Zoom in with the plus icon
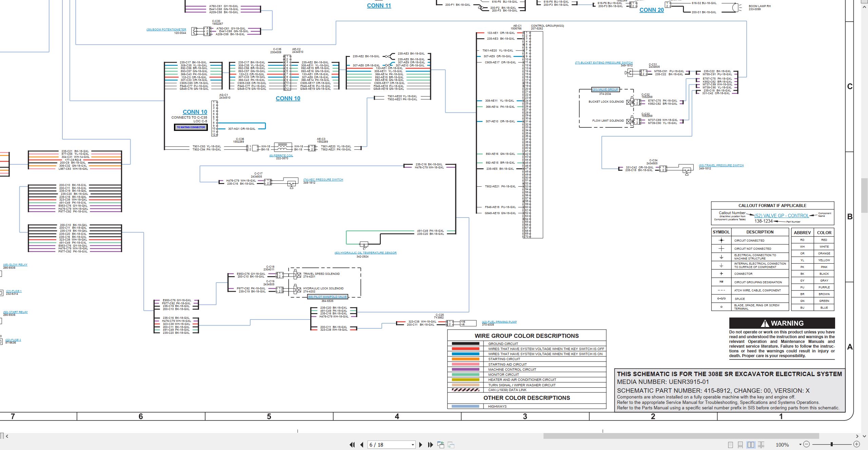Screen dimensions: 868x450 click(856, 444)
